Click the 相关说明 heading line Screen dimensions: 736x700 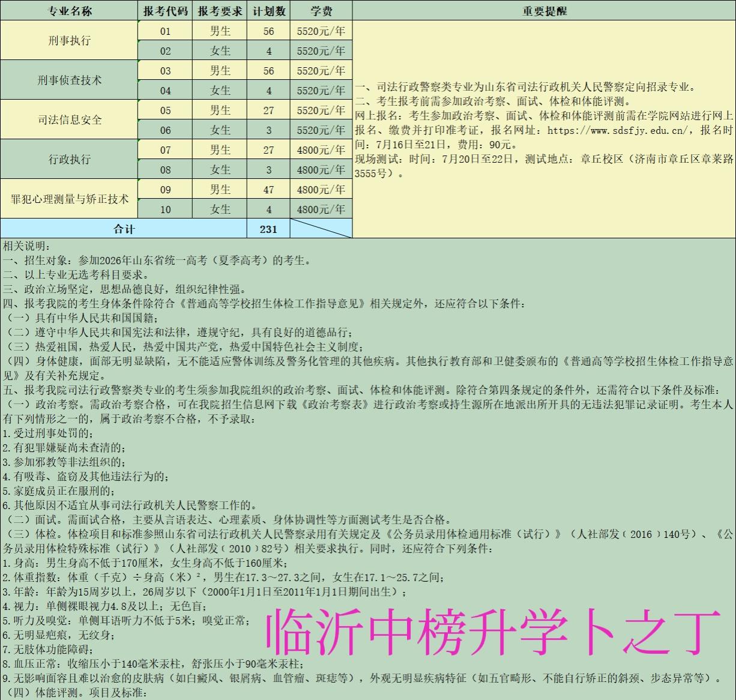pyautogui.click(x=27, y=246)
